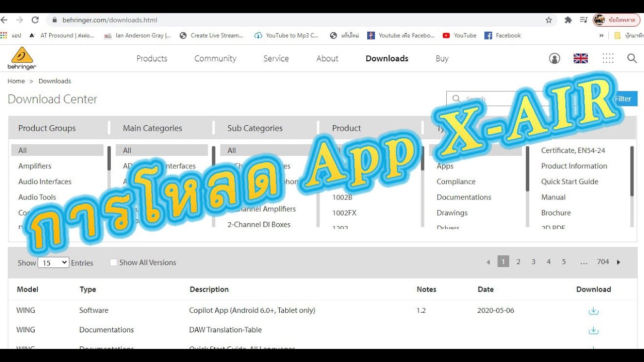Select Brochure subtype
The width and height of the screenshot is (644, 362).
point(556,213)
